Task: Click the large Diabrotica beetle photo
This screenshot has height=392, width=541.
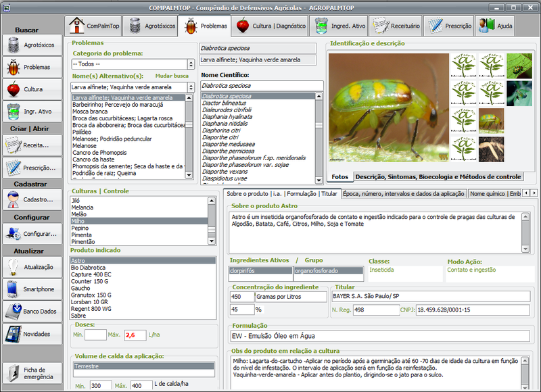Action: (388, 107)
